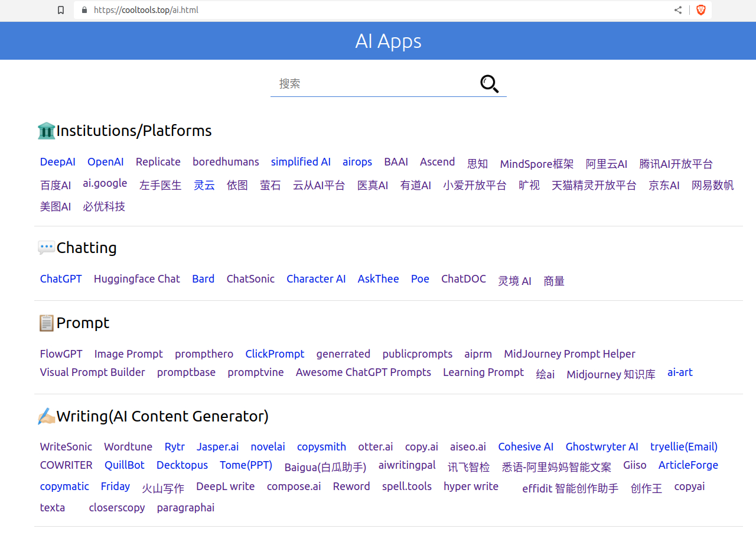This screenshot has width=756, height=535.
Task: Open Midjourney 知识库 link
Action: tap(611, 375)
